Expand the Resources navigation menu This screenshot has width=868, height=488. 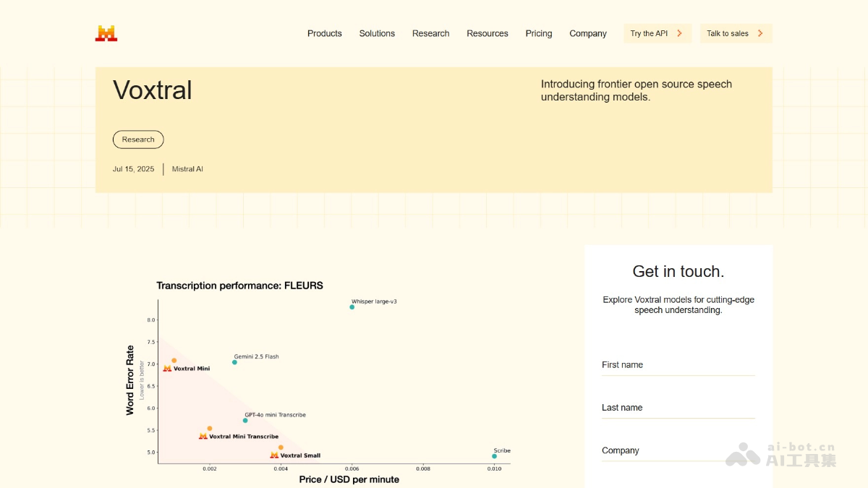(x=487, y=33)
